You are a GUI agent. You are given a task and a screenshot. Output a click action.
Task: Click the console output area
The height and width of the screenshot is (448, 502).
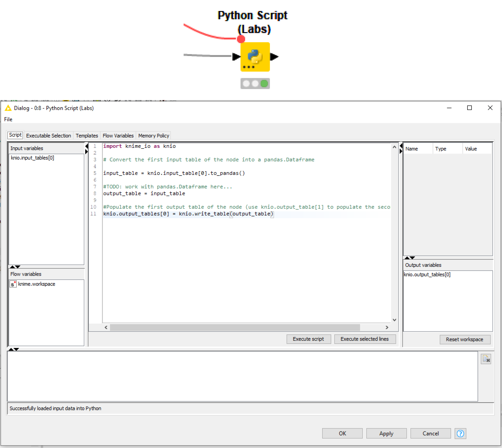(x=242, y=376)
